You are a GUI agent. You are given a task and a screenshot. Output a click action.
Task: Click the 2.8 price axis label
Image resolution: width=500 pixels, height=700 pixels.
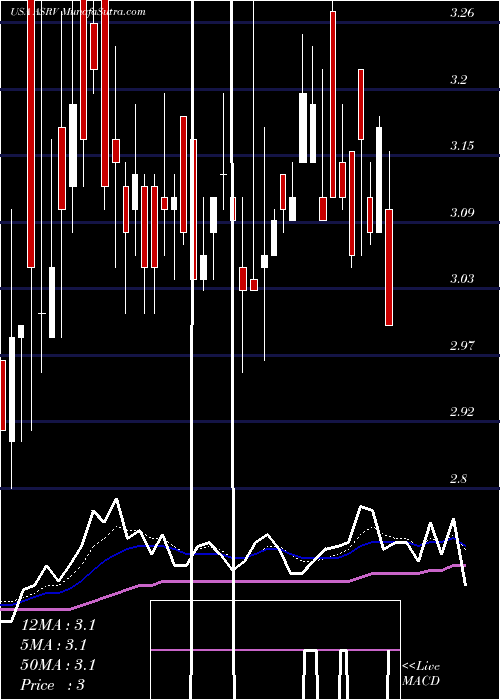[458, 479]
